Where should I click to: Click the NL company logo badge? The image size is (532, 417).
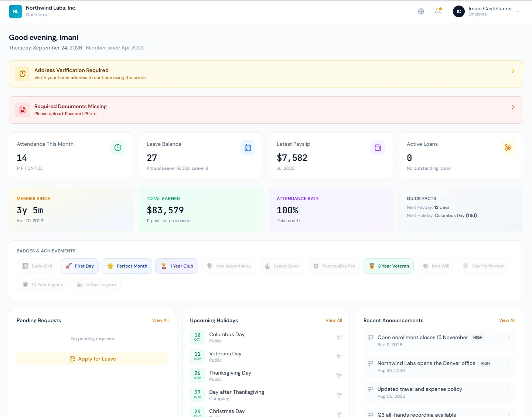[16, 11]
